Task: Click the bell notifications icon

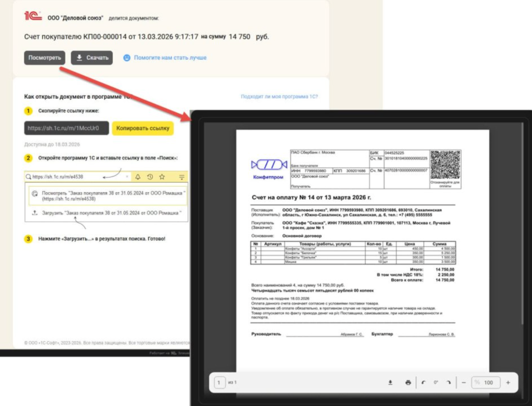Action: tap(138, 177)
